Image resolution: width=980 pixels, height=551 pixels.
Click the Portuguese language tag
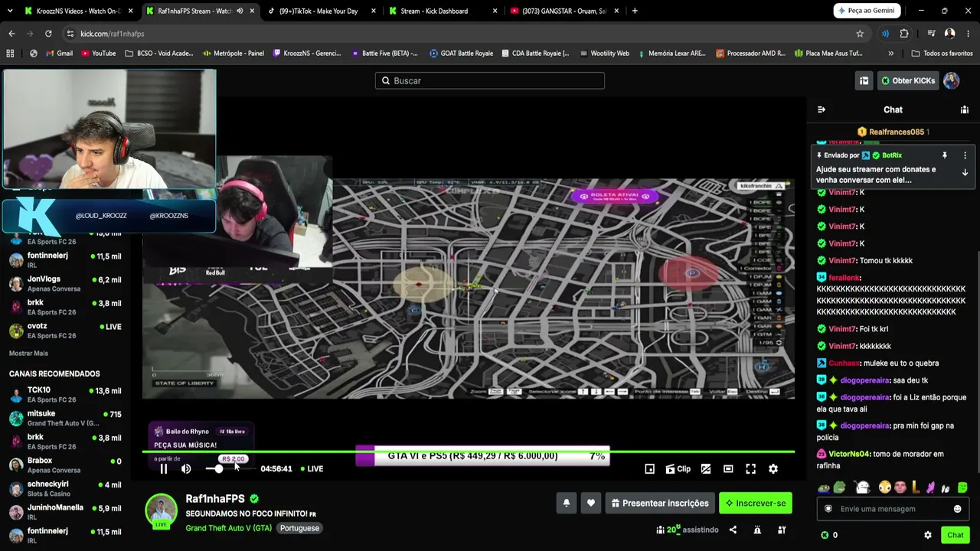[x=299, y=528]
